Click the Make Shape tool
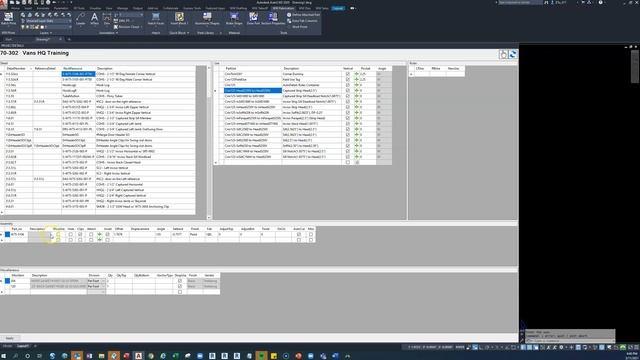This screenshot has width=640, height=360. [234, 19]
